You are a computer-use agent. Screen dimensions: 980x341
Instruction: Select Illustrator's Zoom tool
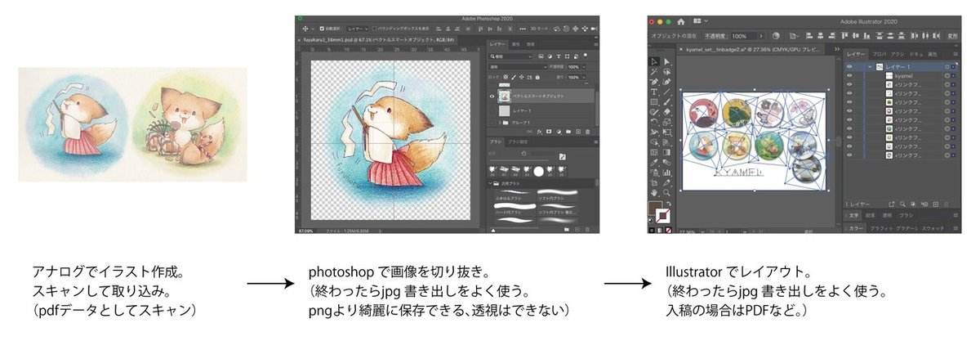[x=666, y=192]
